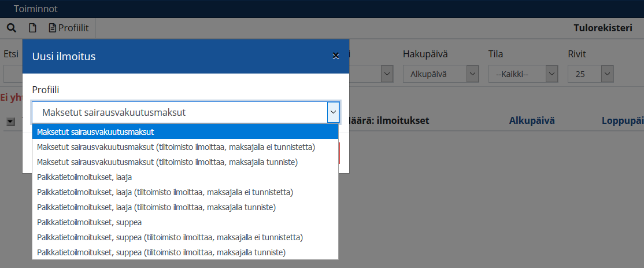
Task: Pick Palkkatietoilmoitukset laaja, maksajalla ei tunnistetta
Action: pyautogui.click(x=165, y=192)
